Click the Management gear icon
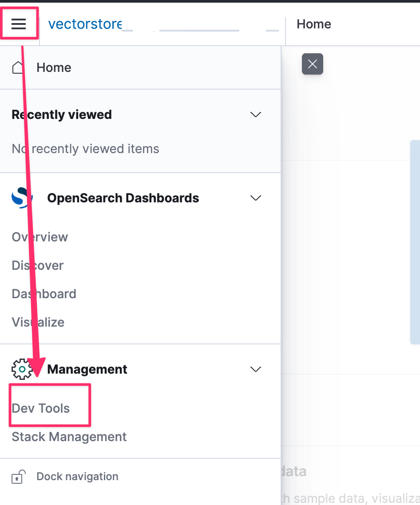Viewport: 420px width, 505px height. point(22,369)
